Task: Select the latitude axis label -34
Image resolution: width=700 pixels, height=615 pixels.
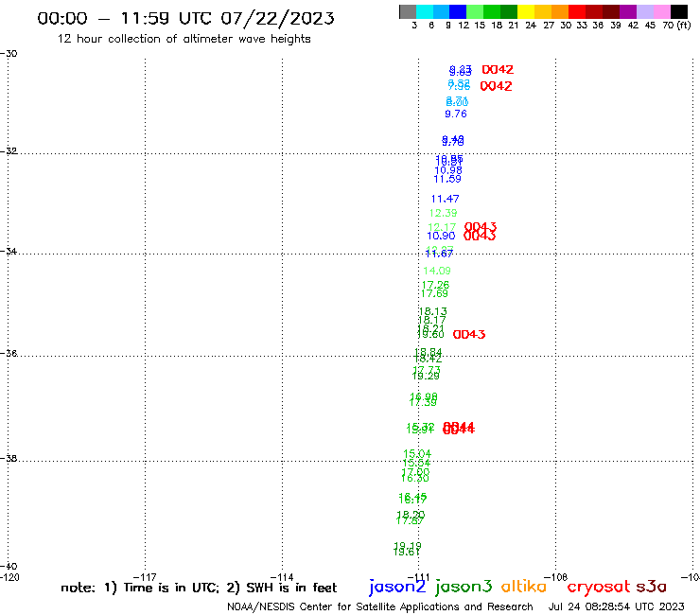Action: (9, 251)
